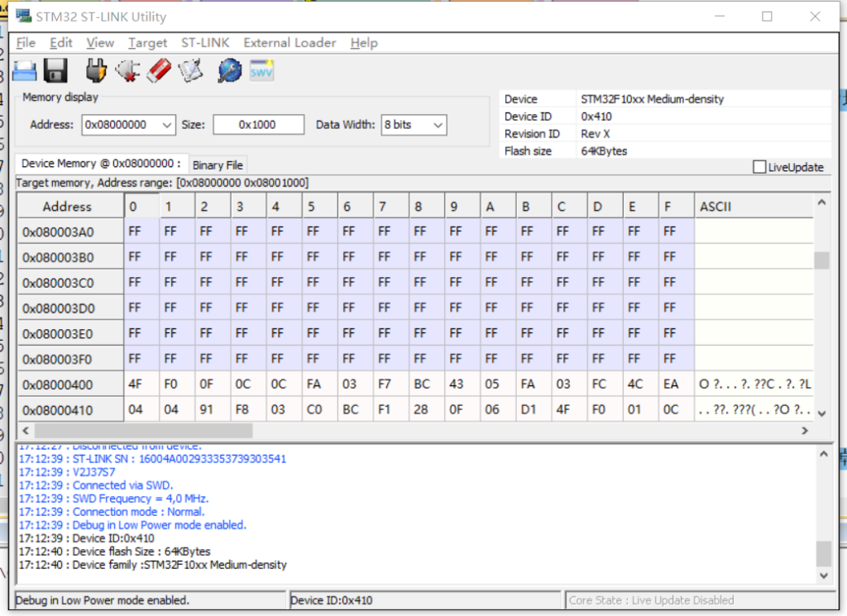Select the Device Memory @ 0x08000000 tab
This screenshot has height=616, width=847.
[101, 164]
